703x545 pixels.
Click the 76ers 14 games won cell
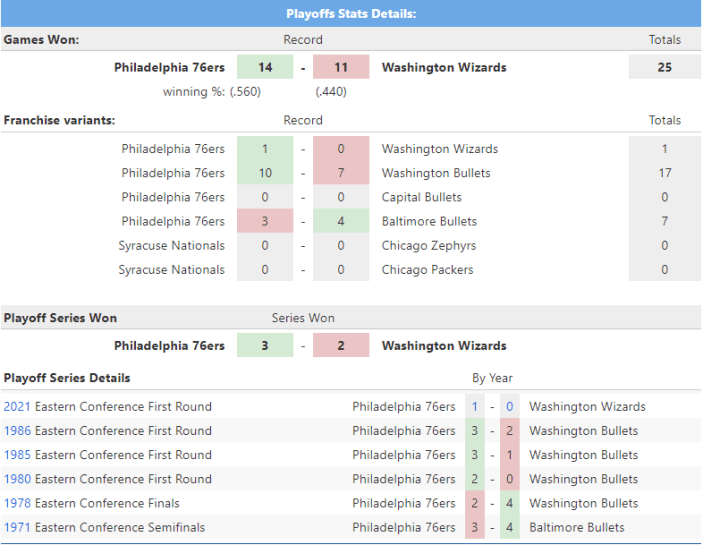265,68
